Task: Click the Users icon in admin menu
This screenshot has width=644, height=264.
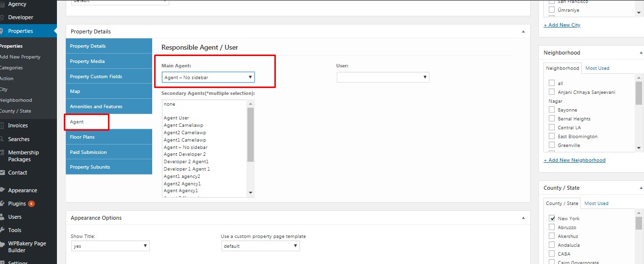Action: [x=2, y=217]
